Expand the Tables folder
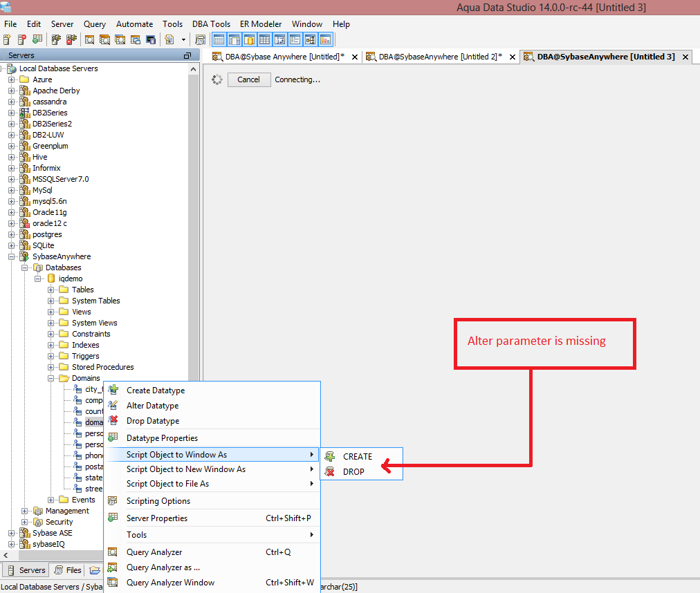This screenshot has height=593, width=700. point(51,290)
